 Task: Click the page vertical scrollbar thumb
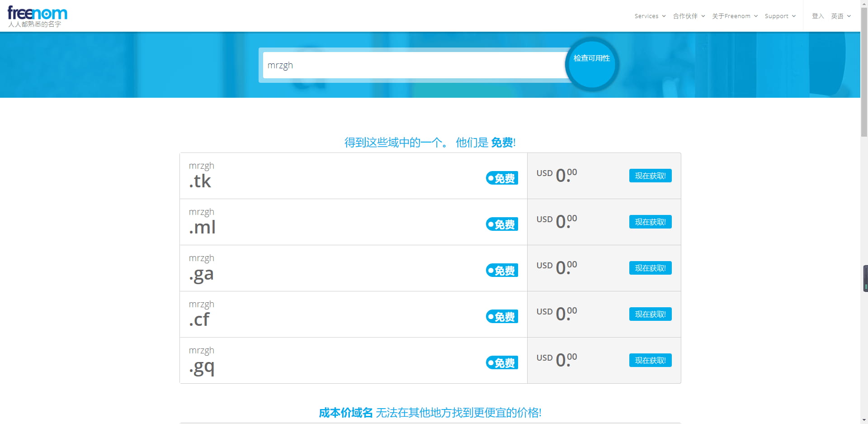point(864,72)
